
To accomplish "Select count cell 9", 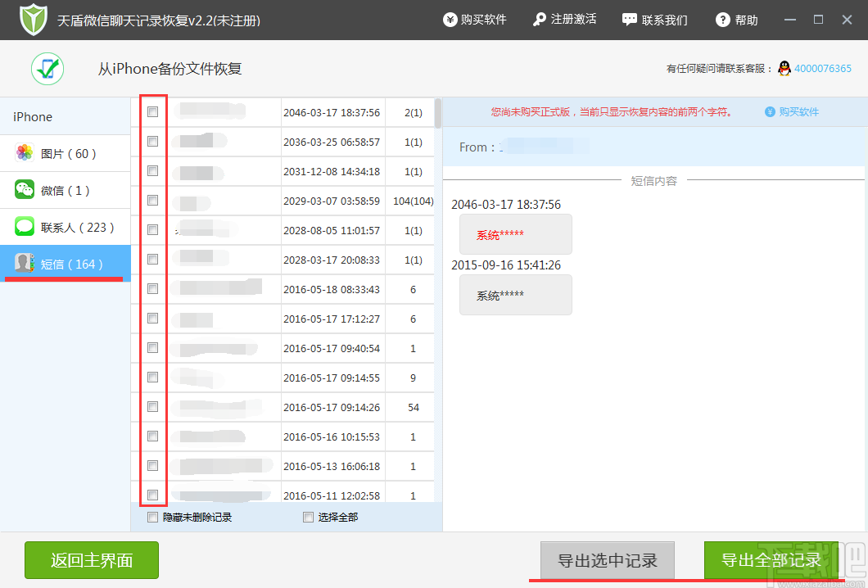I will coord(413,378).
